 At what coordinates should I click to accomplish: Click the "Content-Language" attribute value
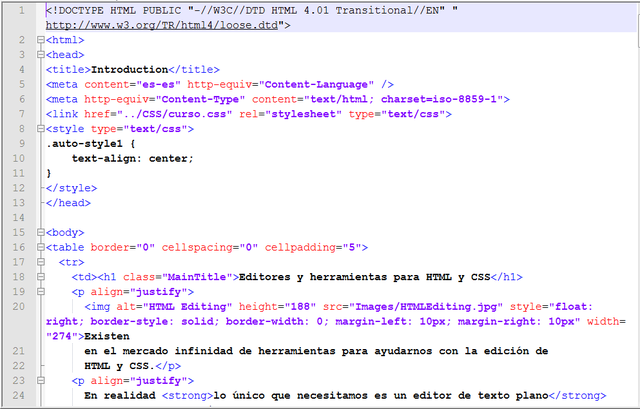tap(316, 84)
